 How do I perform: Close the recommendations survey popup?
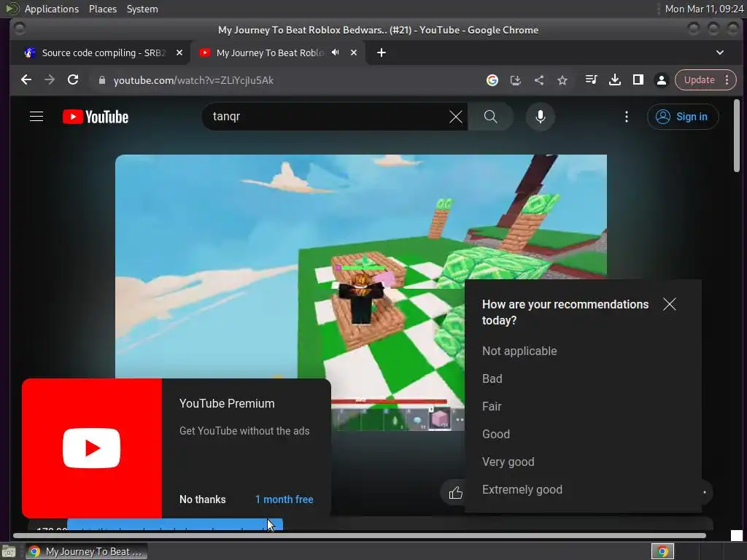(670, 304)
